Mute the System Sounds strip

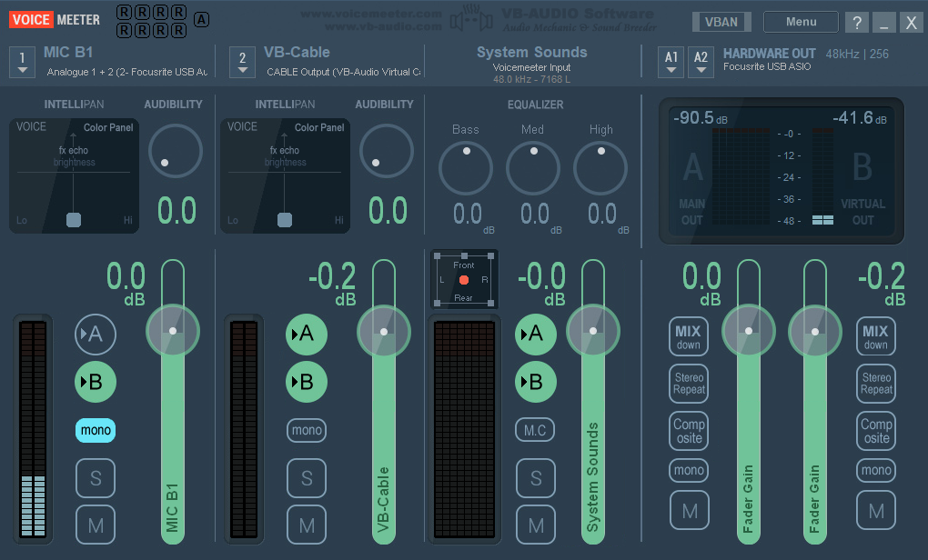click(x=536, y=525)
